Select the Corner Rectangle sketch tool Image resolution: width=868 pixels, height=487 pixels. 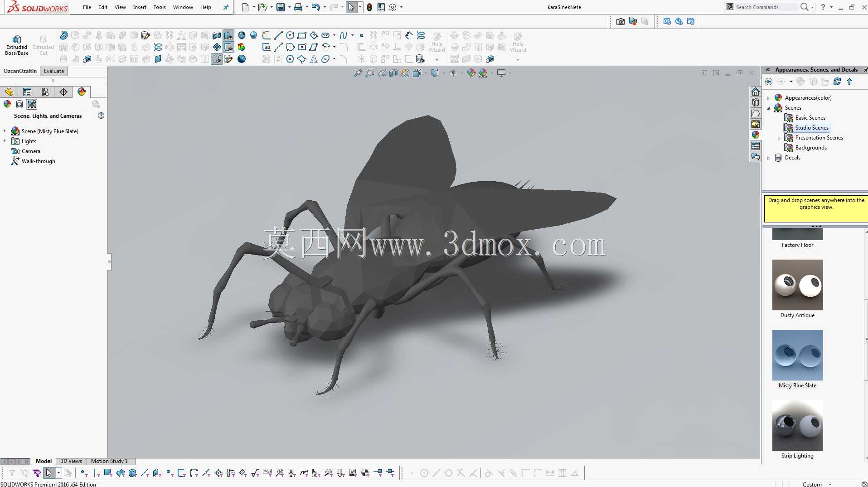(x=302, y=35)
